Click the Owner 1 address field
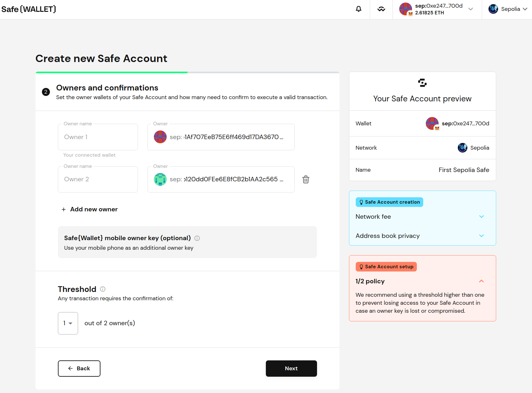 tap(221, 137)
